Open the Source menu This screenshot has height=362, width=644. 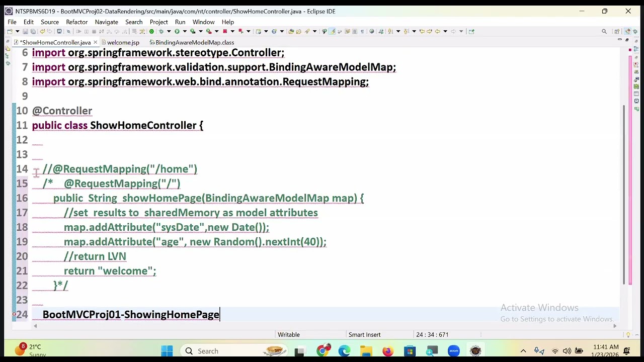[50, 22]
